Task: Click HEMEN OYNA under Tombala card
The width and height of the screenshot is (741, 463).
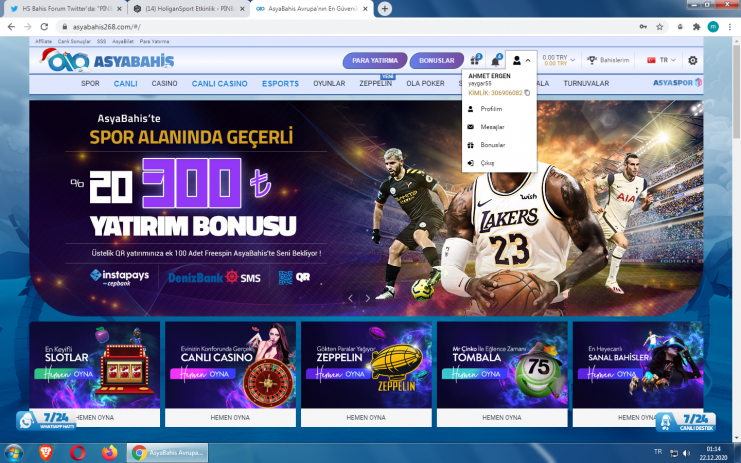Action: tap(502, 418)
